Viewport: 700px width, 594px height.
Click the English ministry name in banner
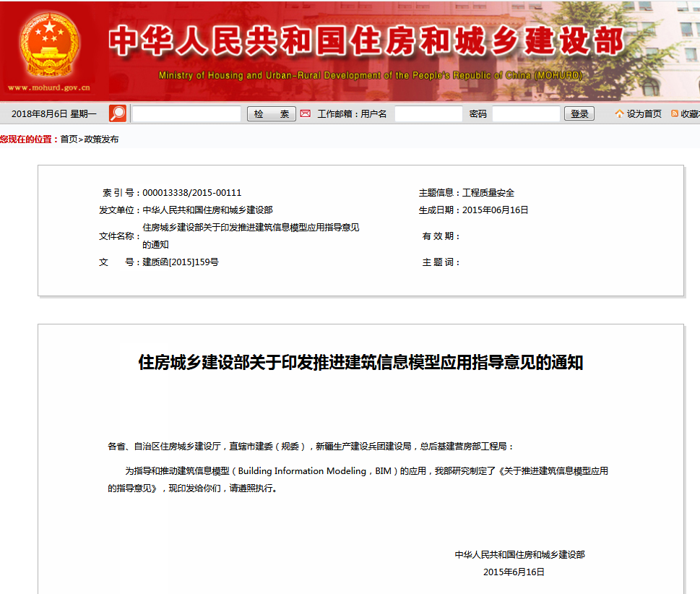(x=371, y=75)
